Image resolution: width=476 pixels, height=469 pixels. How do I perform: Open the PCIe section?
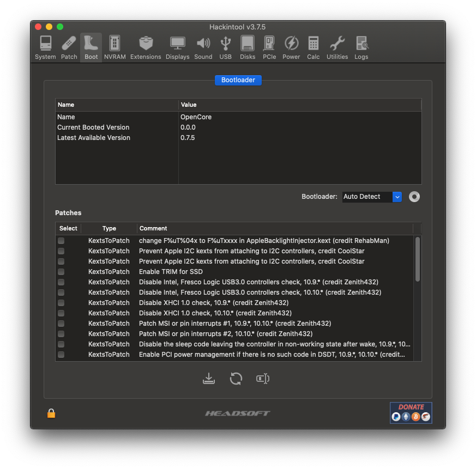[269, 47]
